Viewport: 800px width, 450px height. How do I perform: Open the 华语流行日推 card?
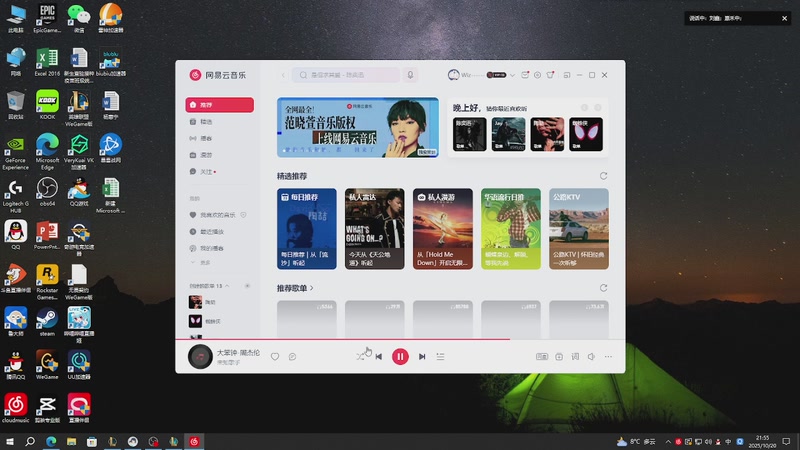(x=511, y=229)
